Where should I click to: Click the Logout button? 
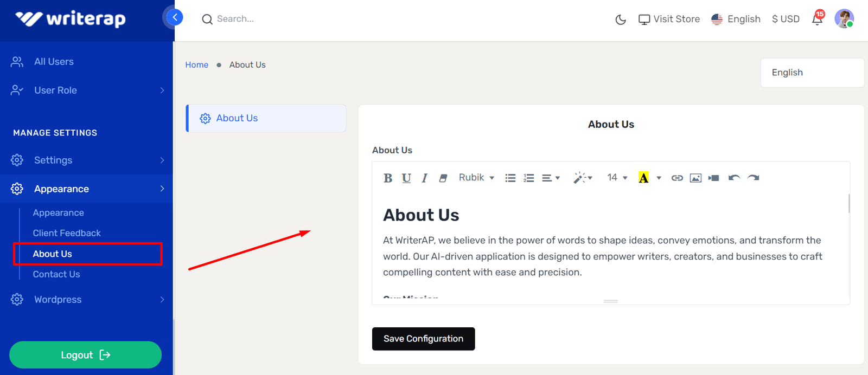click(x=86, y=355)
